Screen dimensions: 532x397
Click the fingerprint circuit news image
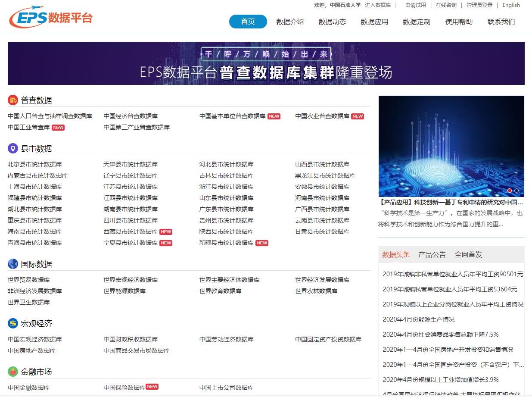[x=451, y=146]
